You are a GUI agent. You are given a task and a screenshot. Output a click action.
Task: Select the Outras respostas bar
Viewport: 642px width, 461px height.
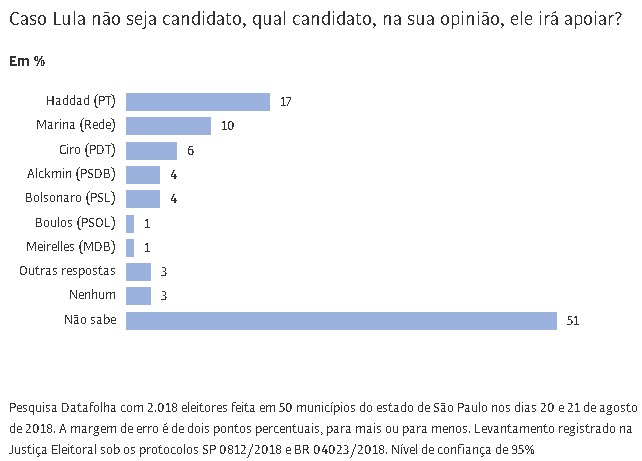pos(138,271)
